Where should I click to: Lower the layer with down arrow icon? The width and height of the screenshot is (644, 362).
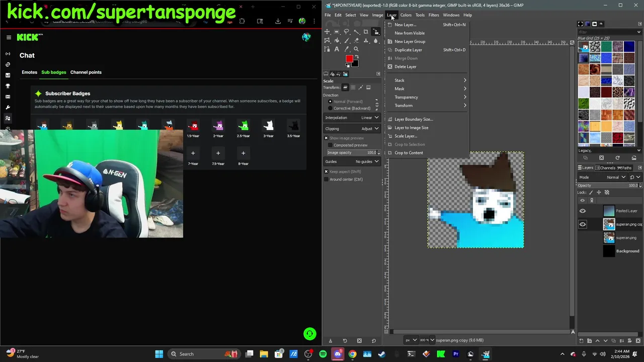pyautogui.click(x=606, y=341)
